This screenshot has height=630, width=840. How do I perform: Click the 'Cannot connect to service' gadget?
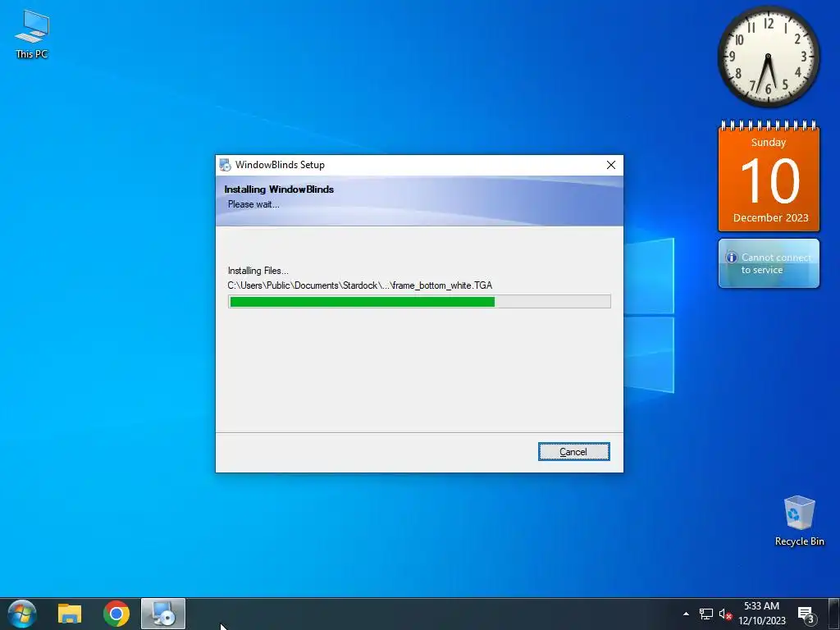[x=769, y=263]
